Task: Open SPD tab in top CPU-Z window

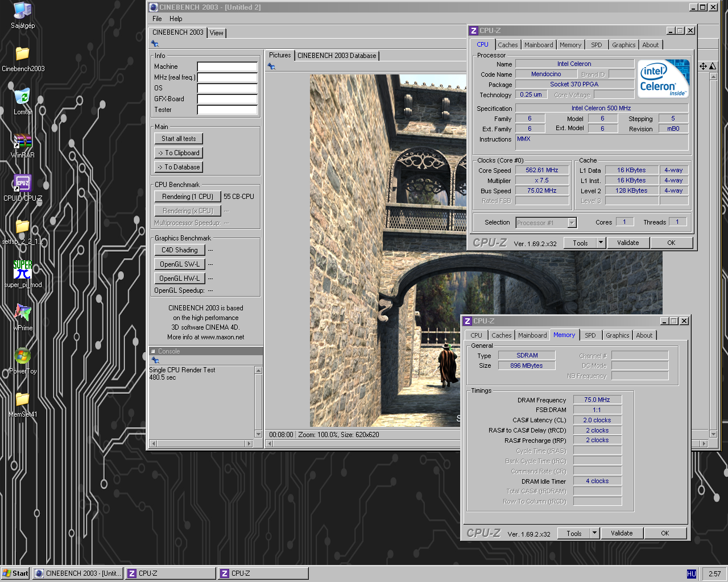Action: [x=596, y=45]
